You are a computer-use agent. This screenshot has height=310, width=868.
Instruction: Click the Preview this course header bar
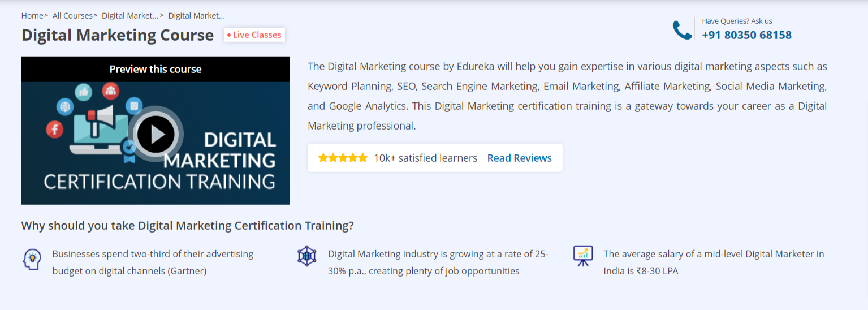tap(156, 69)
